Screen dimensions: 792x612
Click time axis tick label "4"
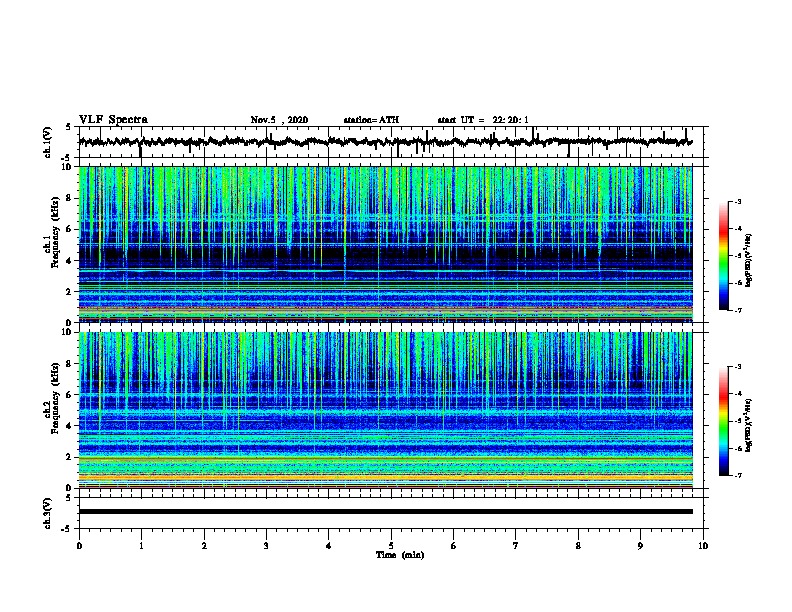(329, 545)
